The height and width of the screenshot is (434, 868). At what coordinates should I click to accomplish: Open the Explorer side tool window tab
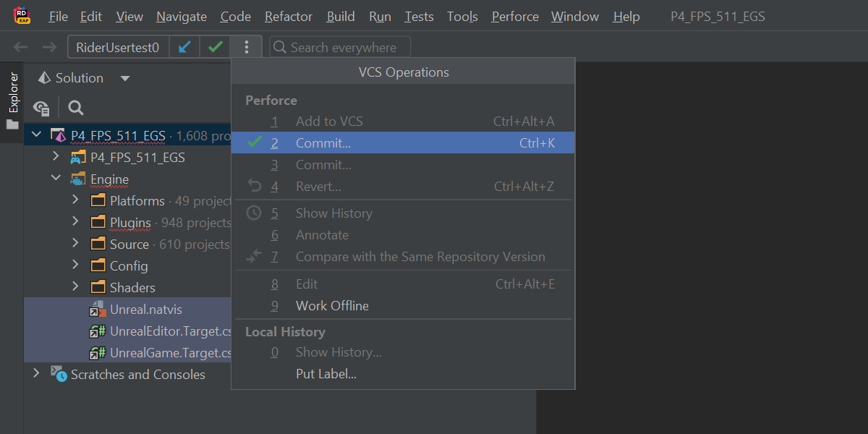[12, 101]
